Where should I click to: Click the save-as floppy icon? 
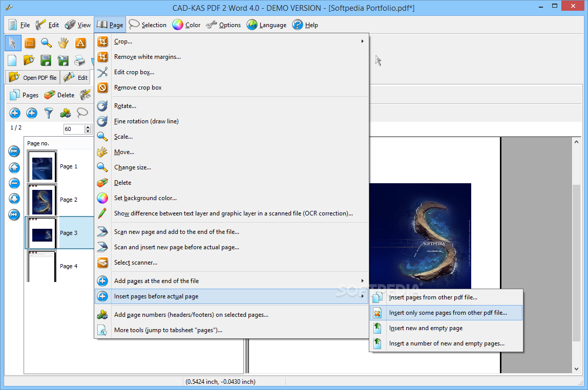click(x=63, y=60)
